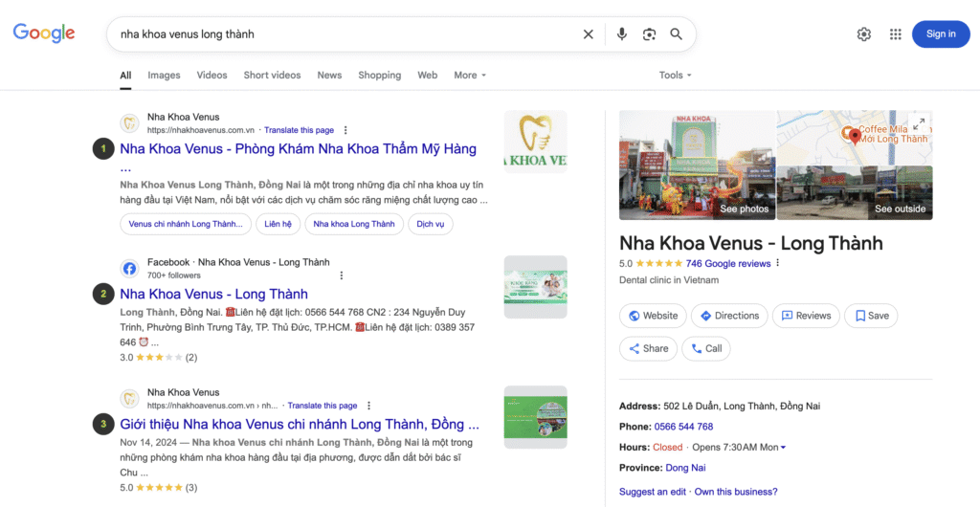Viewport: 980px width, 507px height.
Task: Switch to the News tab
Action: click(x=329, y=75)
